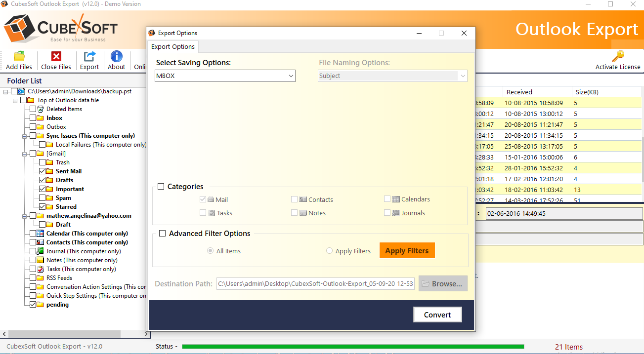Image resolution: width=644 pixels, height=354 pixels.
Task: Click the Add Files toolbar icon
Action: pos(19,56)
